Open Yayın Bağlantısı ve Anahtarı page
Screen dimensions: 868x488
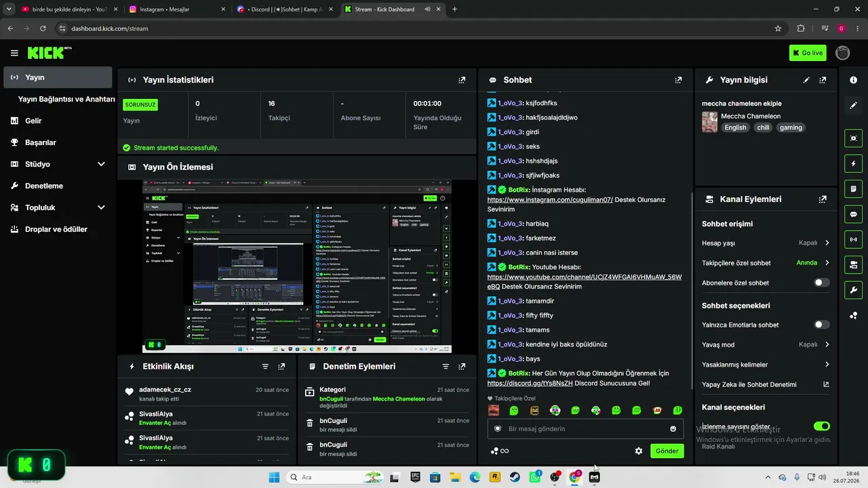pos(66,99)
